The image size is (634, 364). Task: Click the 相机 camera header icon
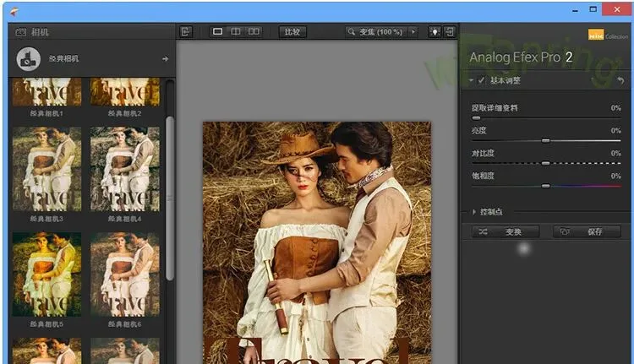tap(20, 32)
